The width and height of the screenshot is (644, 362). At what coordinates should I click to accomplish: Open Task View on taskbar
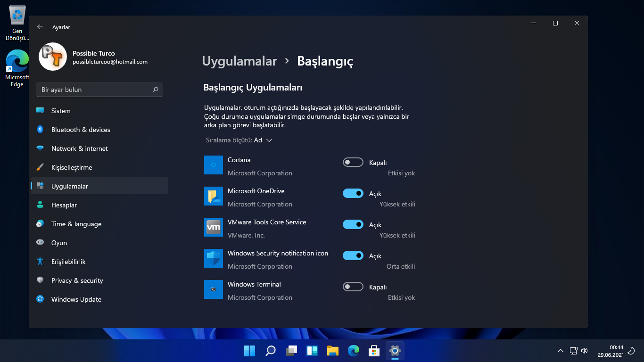tap(291, 351)
